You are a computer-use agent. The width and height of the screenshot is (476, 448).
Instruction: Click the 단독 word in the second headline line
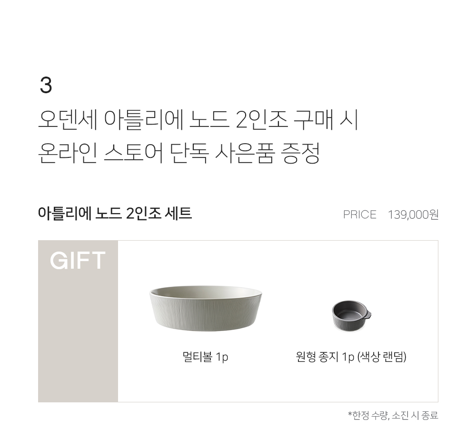pos(189,153)
